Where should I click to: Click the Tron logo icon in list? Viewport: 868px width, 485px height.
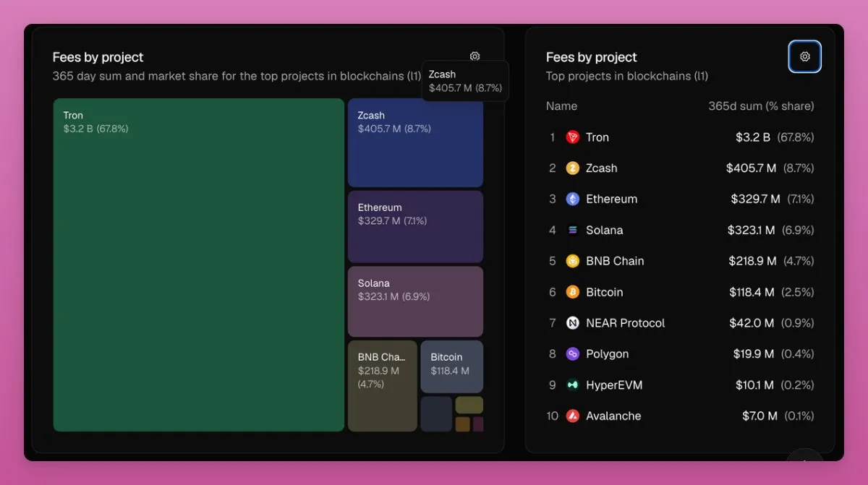pyautogui.click(x=573, y=137)
